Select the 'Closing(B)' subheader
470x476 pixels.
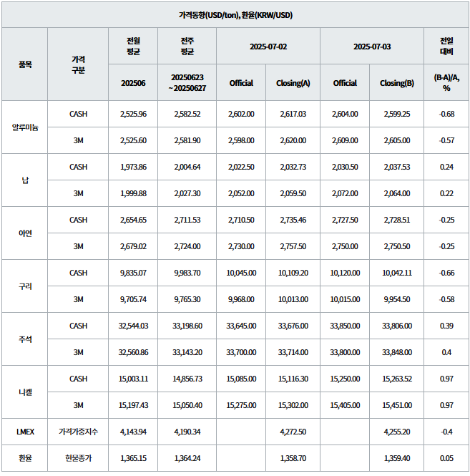click(397, 83)
